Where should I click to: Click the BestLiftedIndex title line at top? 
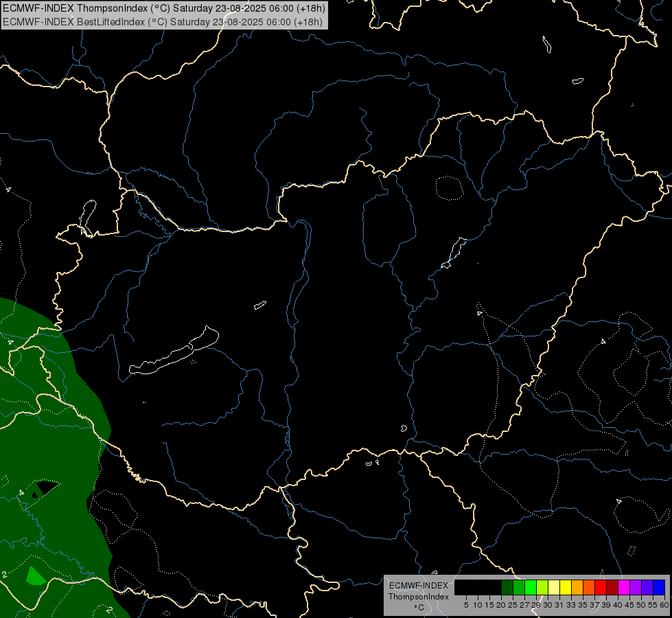[x=163, y=21]
